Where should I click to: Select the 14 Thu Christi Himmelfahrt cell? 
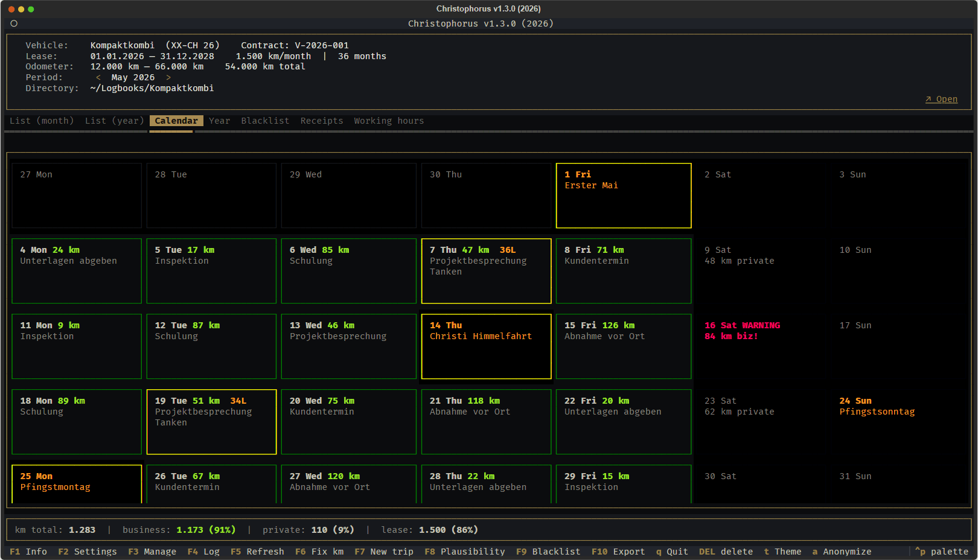487,346
